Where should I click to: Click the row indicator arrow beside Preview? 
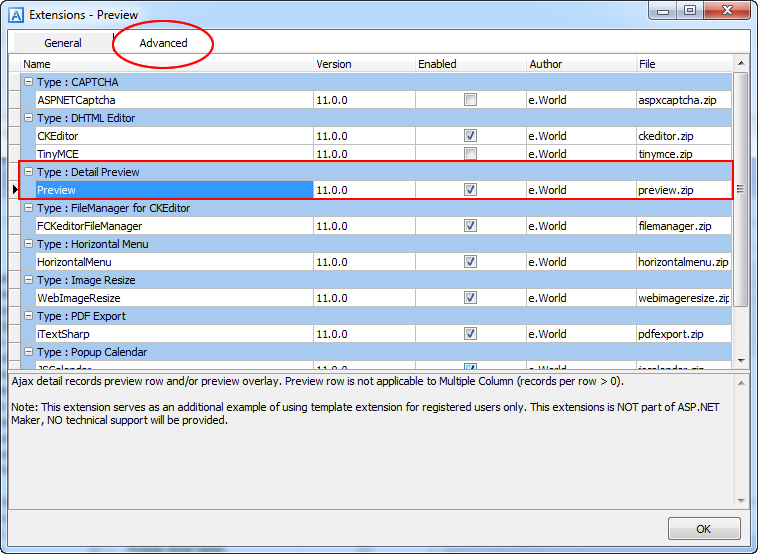[x=15, y=190]
